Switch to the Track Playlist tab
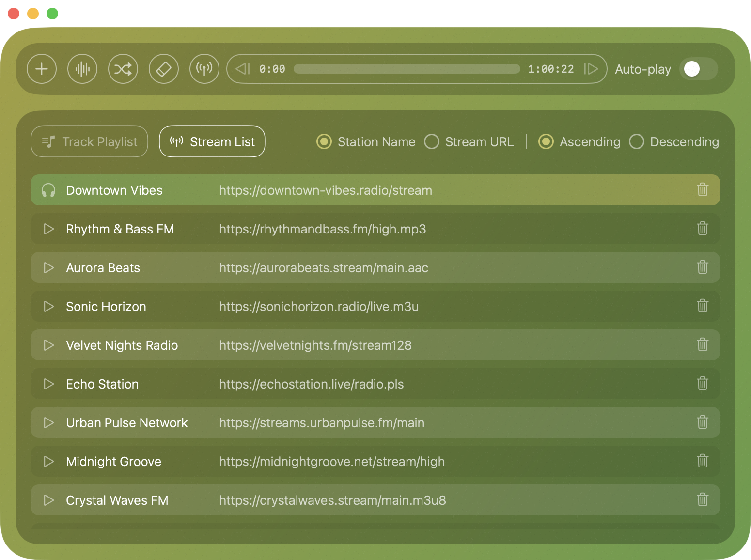Viewport: 751px width, 560px height. (90, 142)
